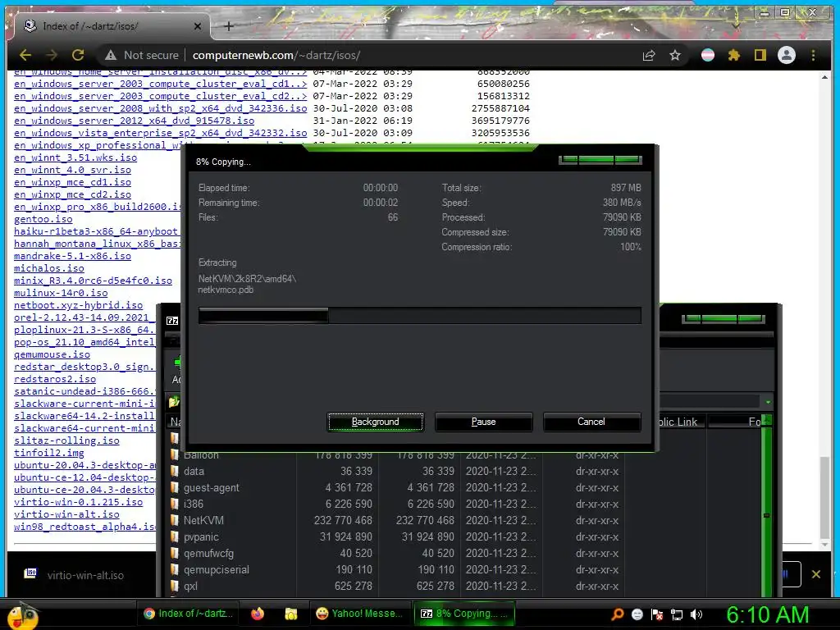Pause the copying operation
840x630 pixels.
tap(483, 422)
